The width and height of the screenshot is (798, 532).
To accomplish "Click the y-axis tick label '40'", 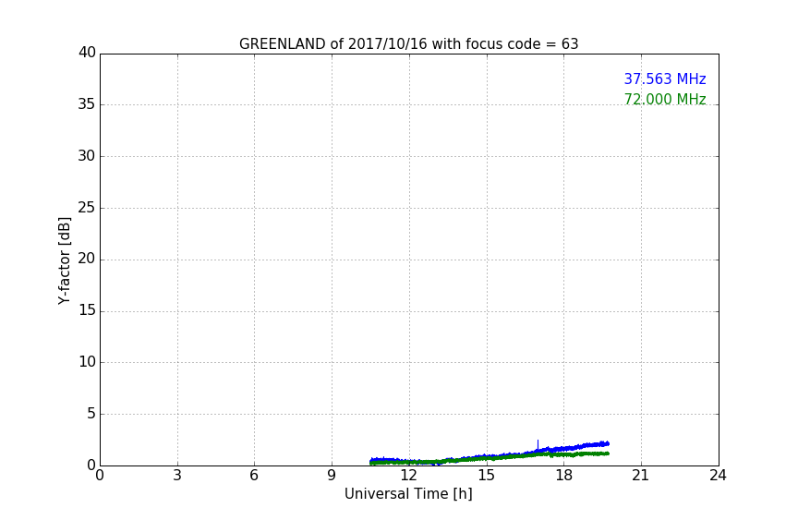I will (87, 53).
